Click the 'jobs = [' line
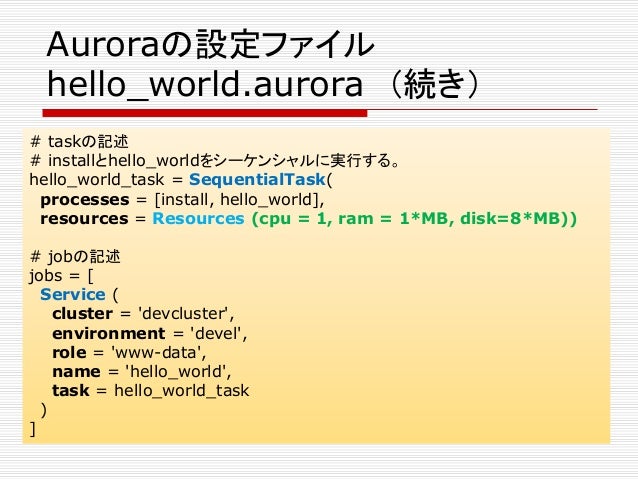 tap(61, 276)
